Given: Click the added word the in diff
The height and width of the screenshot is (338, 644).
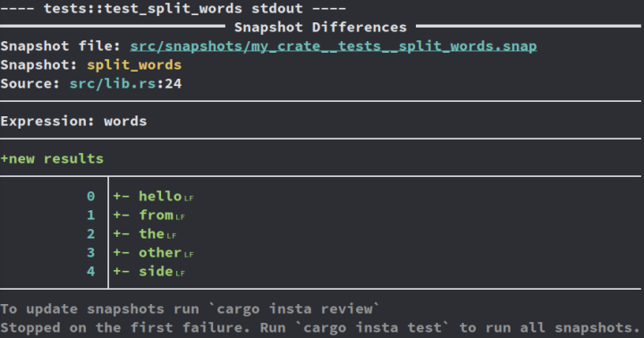Looking at the screenshot, I should click(x=151, y=233).
